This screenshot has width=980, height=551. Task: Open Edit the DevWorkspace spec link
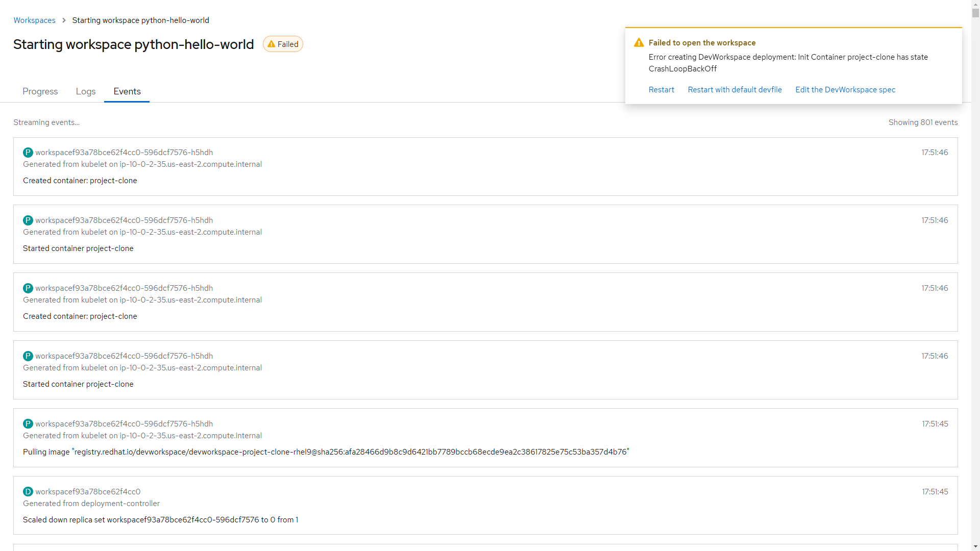click(845, 90)
